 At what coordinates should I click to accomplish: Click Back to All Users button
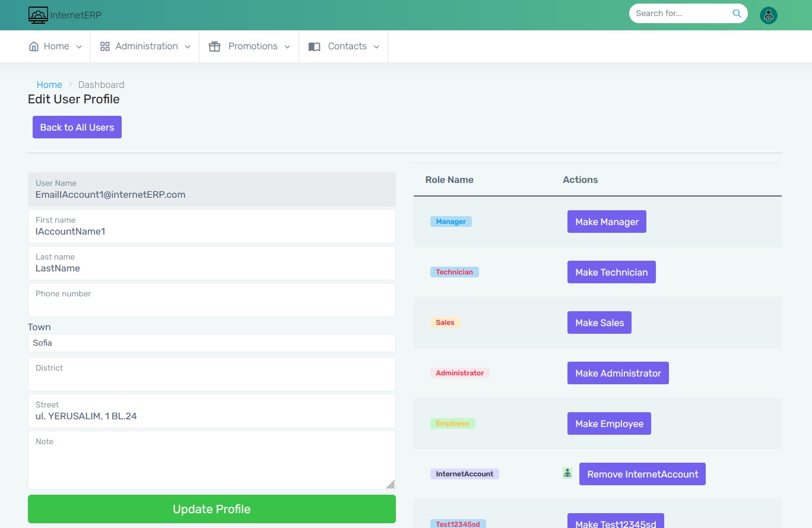coord(77,127)
